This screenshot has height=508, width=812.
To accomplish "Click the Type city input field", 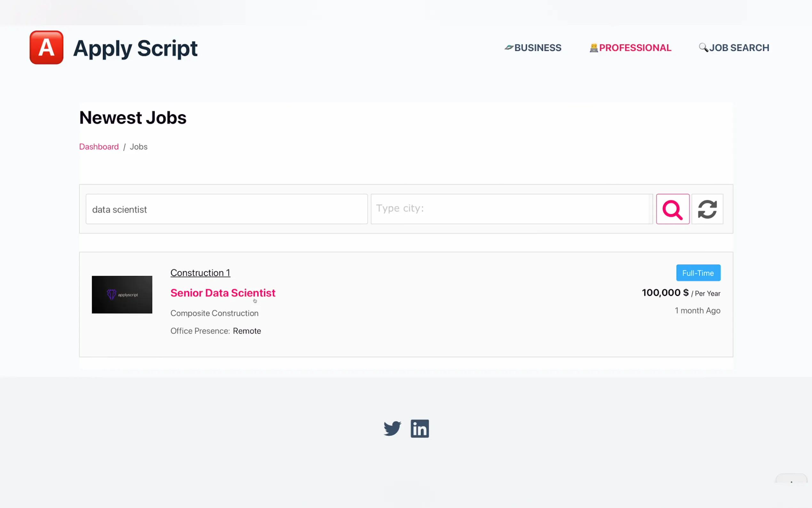I will pyautogui.click(x=511, y=209).
